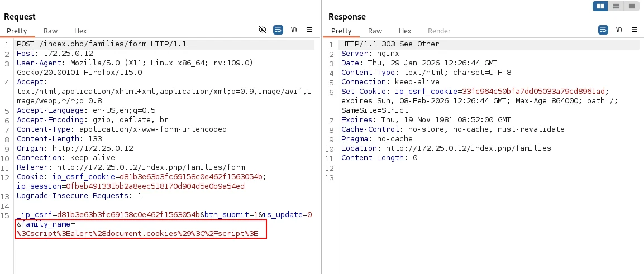Click the Origin: http://172.25.0.12 header
The width and height of the screenshot is (644, 274).
[x=75, y=148]
